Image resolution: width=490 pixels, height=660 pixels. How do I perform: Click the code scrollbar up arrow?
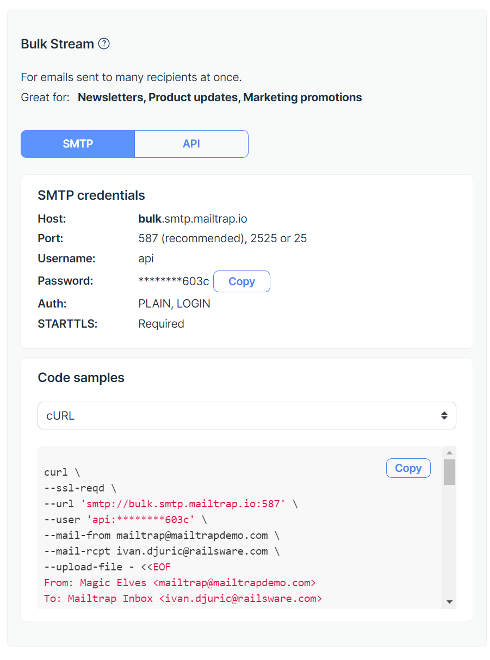449,452
